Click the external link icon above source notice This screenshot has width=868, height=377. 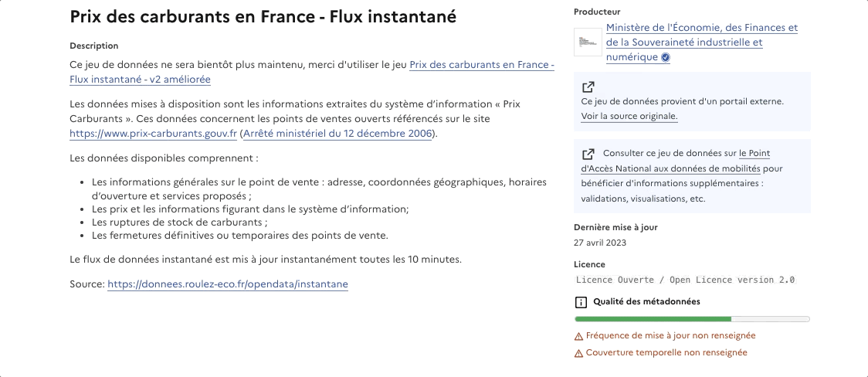point(588,87)
